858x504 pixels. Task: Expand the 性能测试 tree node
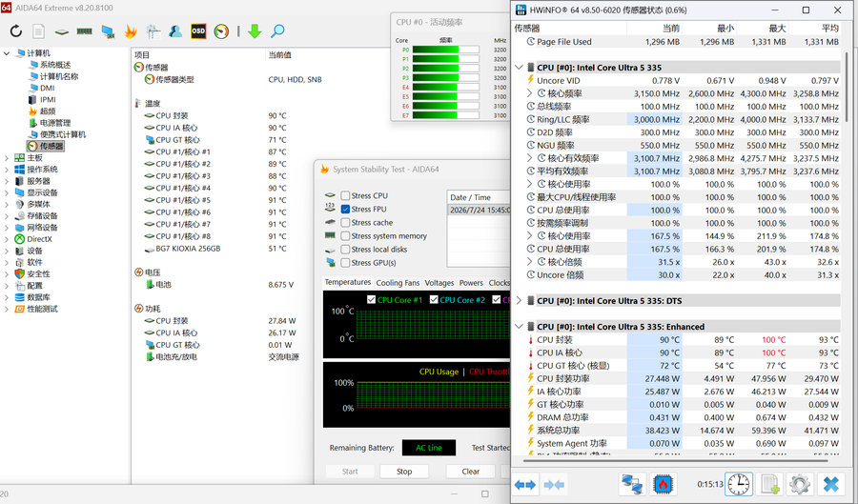(7, 309)
